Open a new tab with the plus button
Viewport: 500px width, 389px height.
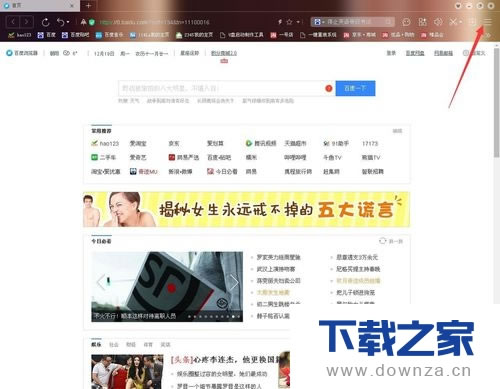[x=88, y=6]
